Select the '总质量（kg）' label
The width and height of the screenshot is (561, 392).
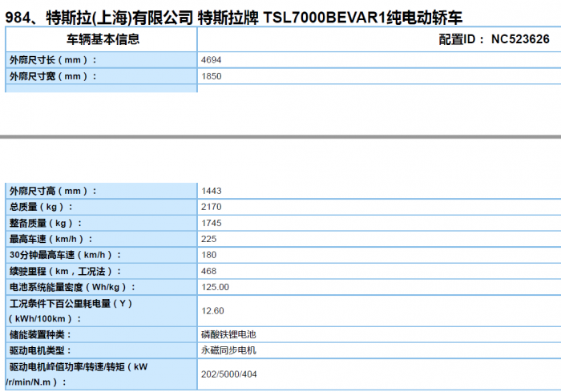[x=41, y=207]
